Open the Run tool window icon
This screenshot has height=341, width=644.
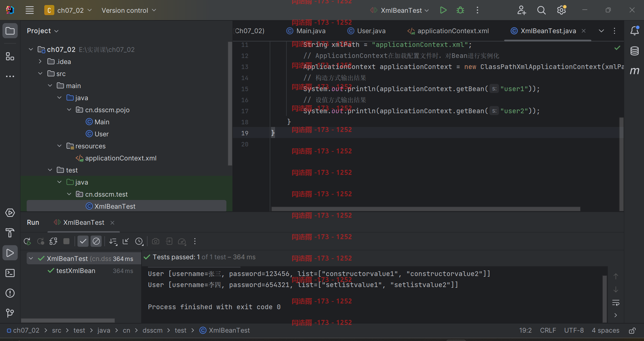pos(10,253)
